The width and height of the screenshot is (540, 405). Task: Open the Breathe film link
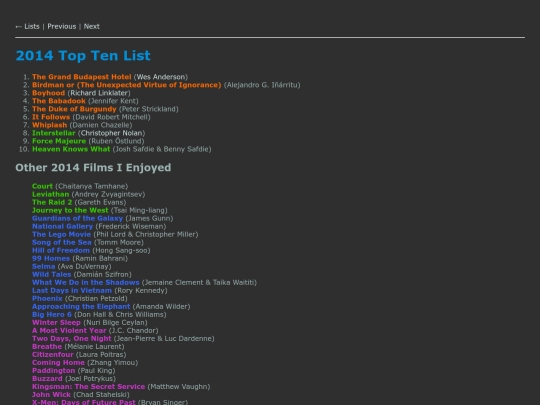(47, 346)
